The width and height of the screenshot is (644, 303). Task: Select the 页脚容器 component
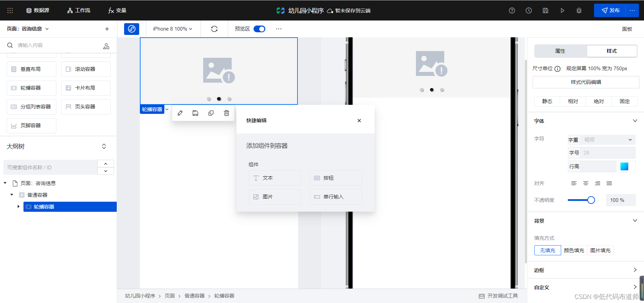click(32, 125)
